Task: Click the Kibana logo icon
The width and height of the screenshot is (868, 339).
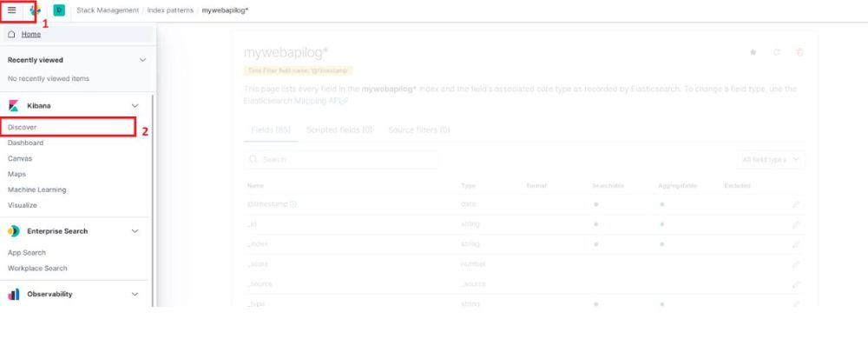Action: [x=14, y=106]
